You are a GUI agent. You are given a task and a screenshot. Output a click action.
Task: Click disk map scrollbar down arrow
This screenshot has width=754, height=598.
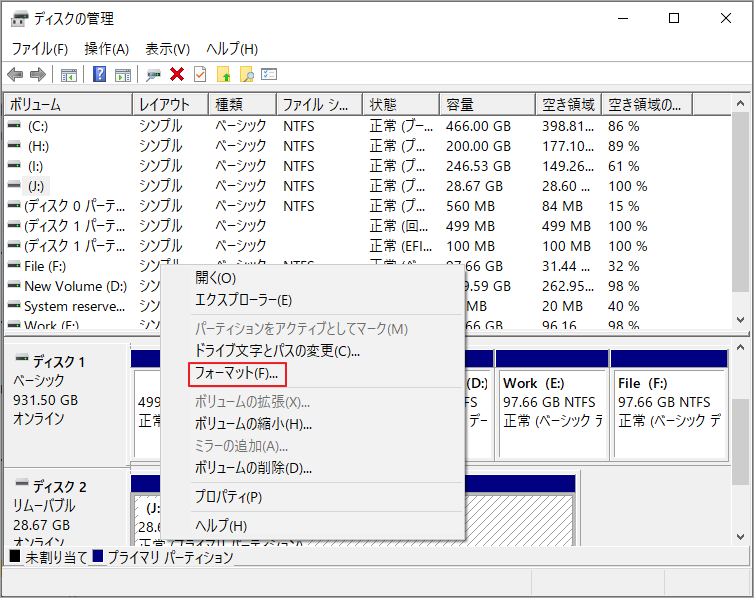point(741,537)
